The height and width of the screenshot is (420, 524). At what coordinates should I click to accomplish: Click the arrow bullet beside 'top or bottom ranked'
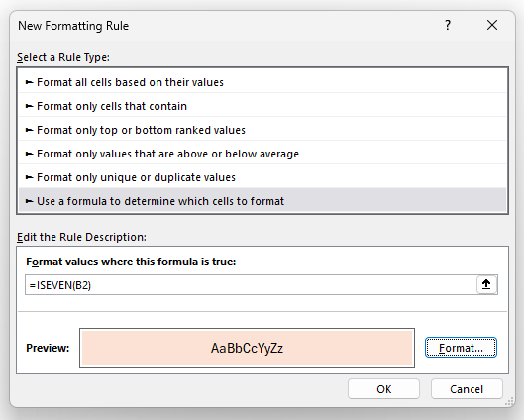(30, 130)
